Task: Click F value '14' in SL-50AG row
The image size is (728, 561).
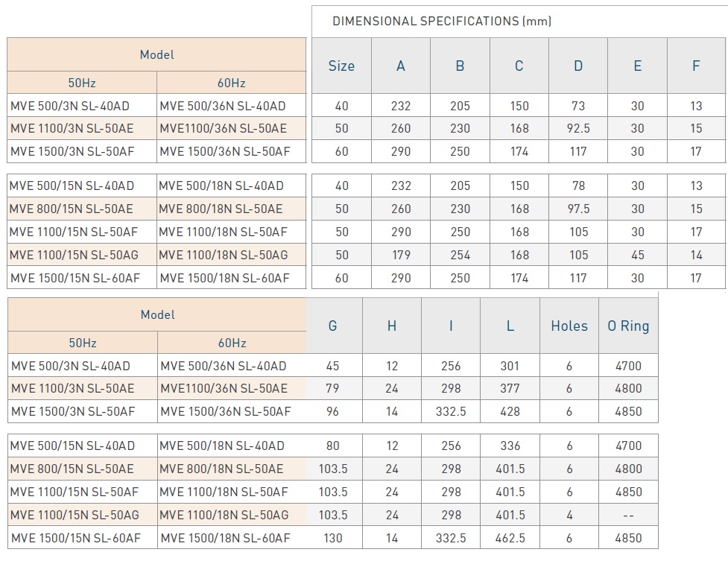Action: click(697, 255)
